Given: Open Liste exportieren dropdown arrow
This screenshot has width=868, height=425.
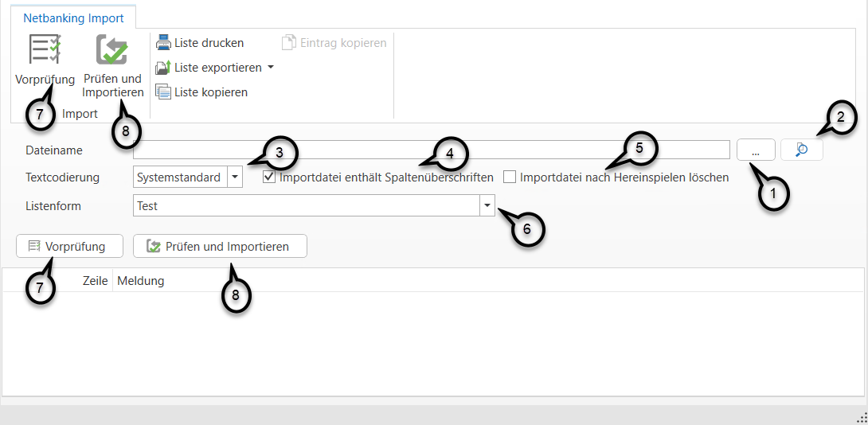Looking at the screenshot, I should [271, 68].
